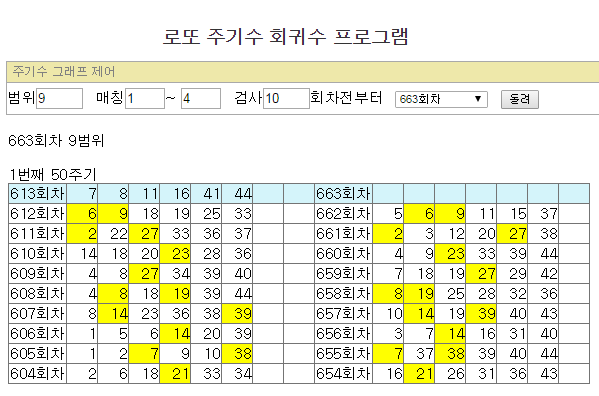
Task: Click the 돌려 run button
Action: tap(520, 99)
